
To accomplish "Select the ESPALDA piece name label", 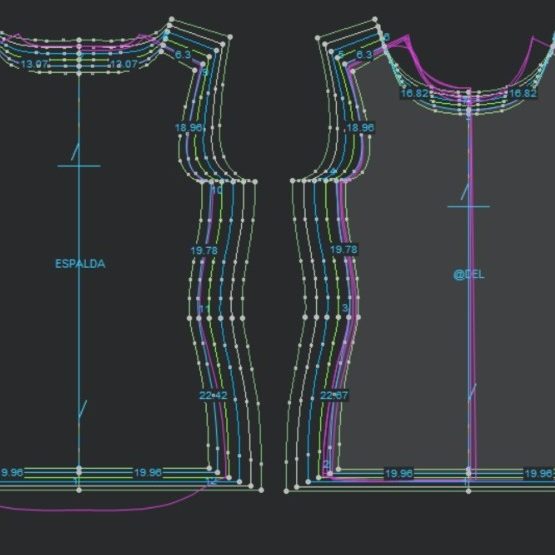I will point(80,264).
